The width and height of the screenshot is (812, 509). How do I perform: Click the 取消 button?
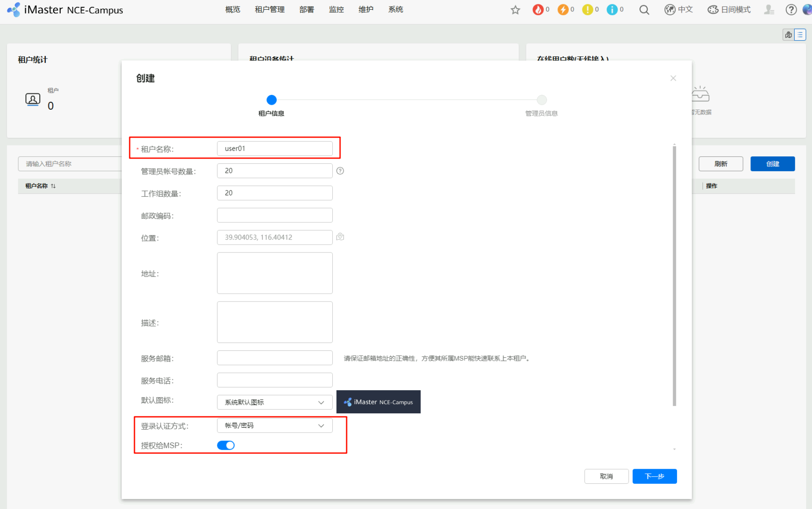(606, 476)
